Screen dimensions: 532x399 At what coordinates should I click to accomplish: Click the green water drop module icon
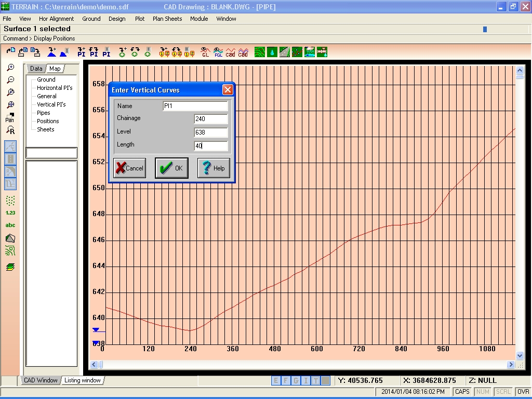(x=272, y=52)
